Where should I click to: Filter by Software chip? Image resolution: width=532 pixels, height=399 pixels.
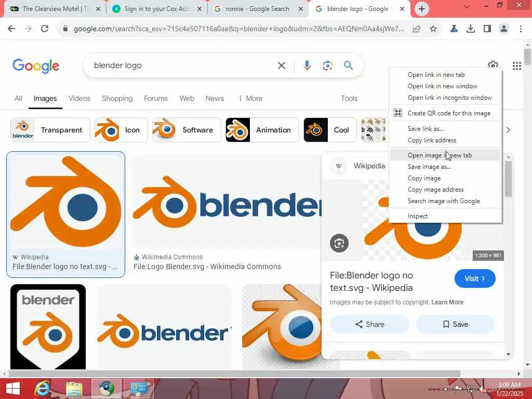pyautogui.click(x=187, y=130)
